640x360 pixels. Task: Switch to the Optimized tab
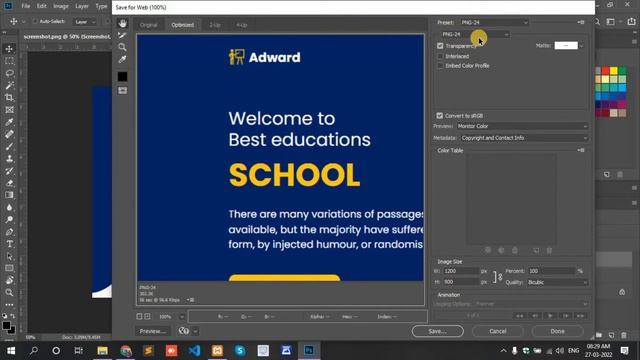(182, 25)
